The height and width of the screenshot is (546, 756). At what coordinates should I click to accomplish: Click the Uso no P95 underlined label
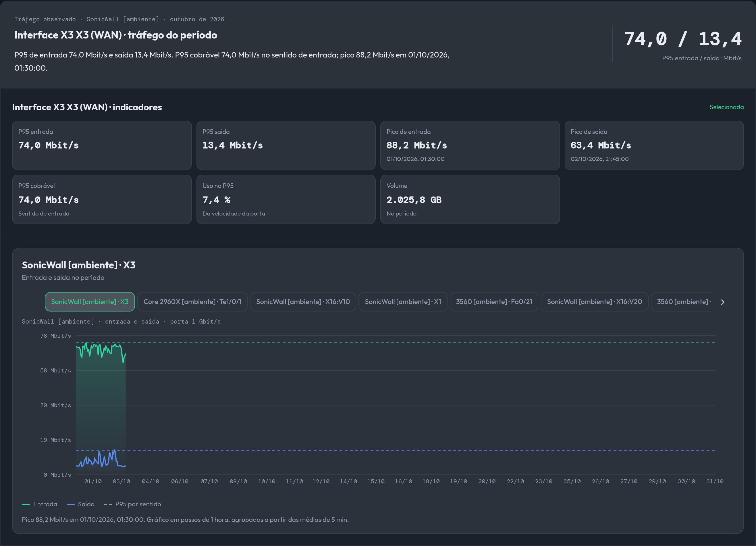[218, 186]
